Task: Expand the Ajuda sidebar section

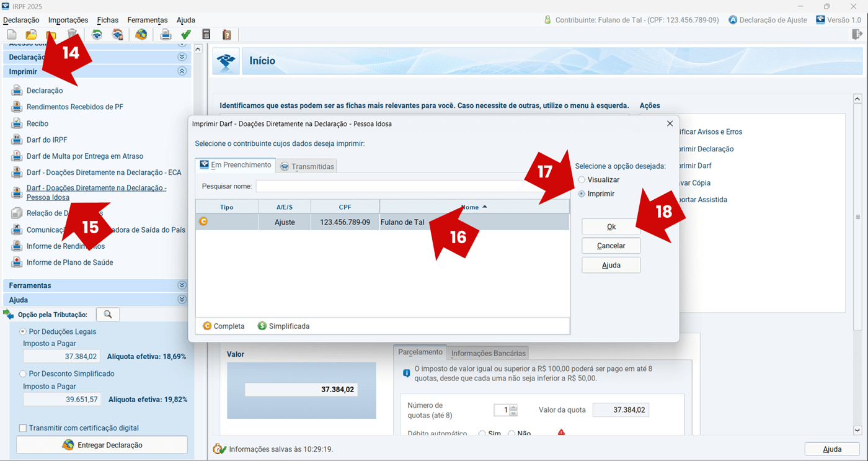Action: click(182, 300)
